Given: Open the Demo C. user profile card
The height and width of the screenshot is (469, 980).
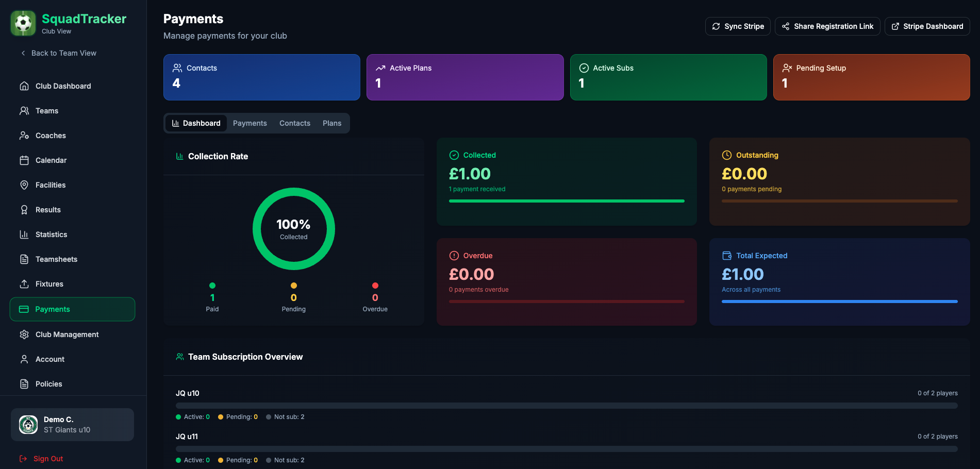Looking at the screenshot, I should click(x=72, y=425).
